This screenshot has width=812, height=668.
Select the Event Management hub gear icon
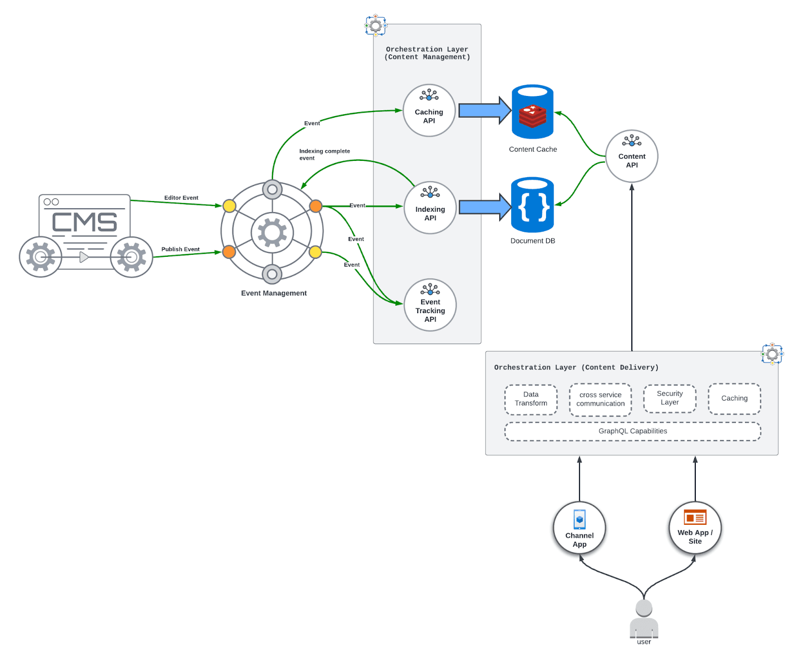click(272, 232)
